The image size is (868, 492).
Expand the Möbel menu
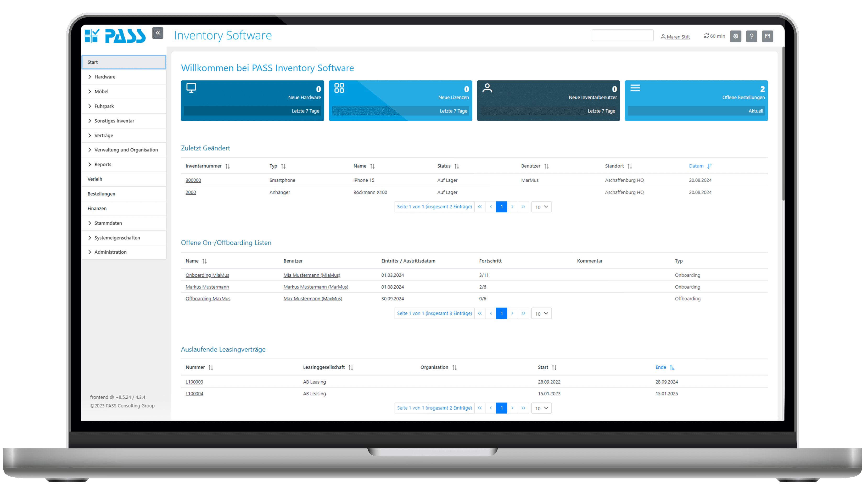tap(124, 92)
